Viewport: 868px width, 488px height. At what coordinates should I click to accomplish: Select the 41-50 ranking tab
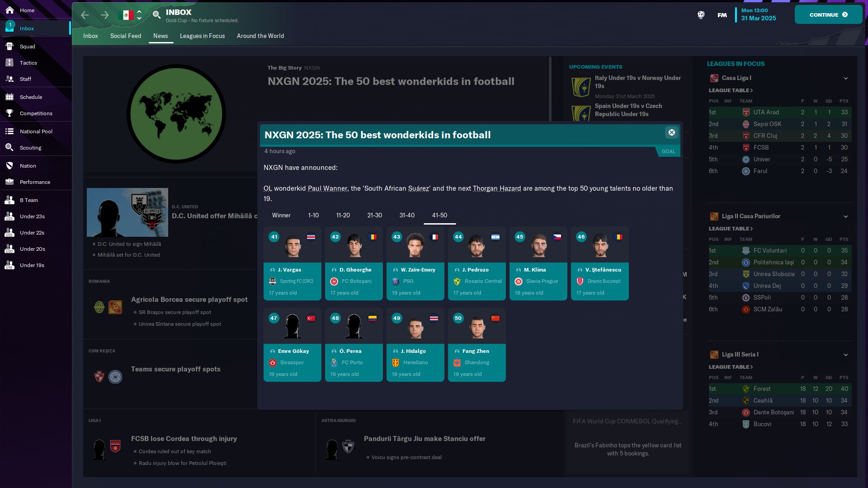[x=439, y=215]
